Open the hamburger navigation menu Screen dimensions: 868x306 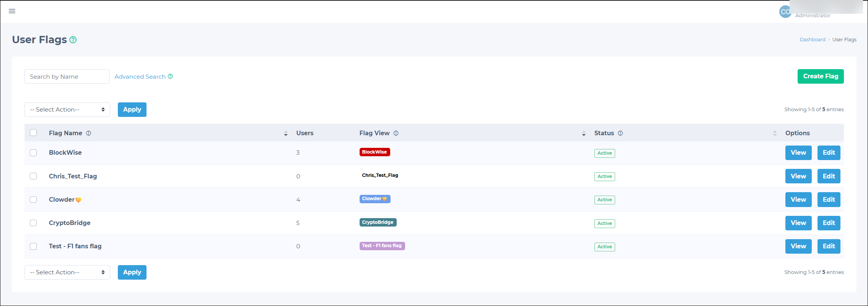tap(12, 11)
